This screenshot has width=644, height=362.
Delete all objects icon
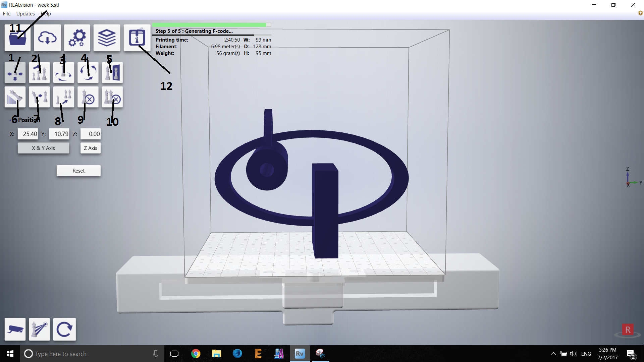[112, 97]
